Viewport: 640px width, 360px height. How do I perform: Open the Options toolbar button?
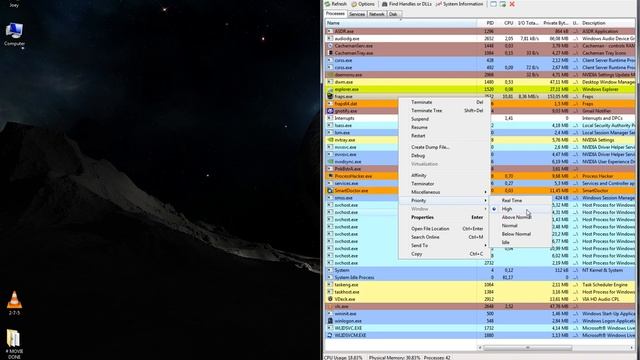click(x=363, y=4)
